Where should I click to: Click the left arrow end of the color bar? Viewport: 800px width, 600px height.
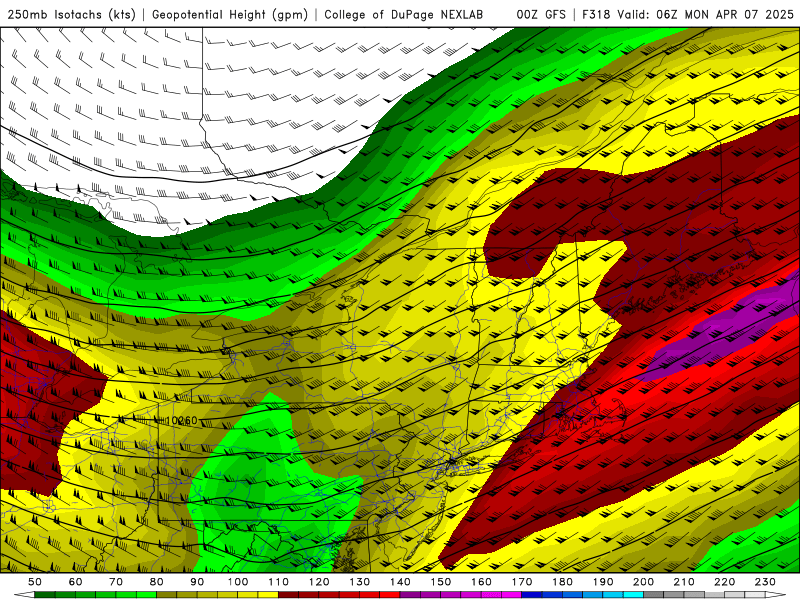tap(24, 595)
